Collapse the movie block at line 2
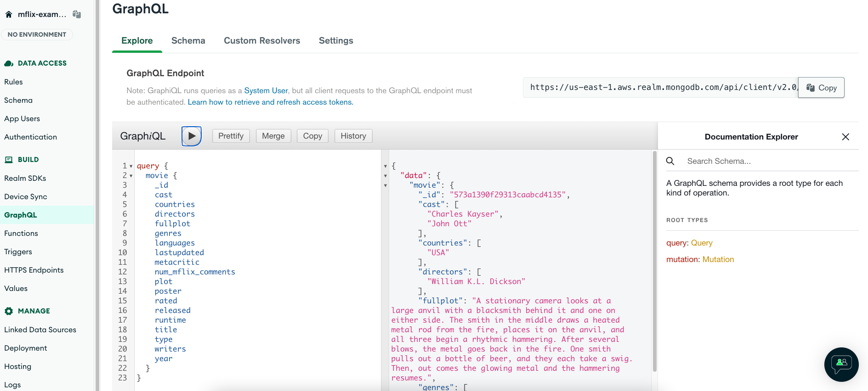Viewport: 868px width, 391px height. coord(131,176)
